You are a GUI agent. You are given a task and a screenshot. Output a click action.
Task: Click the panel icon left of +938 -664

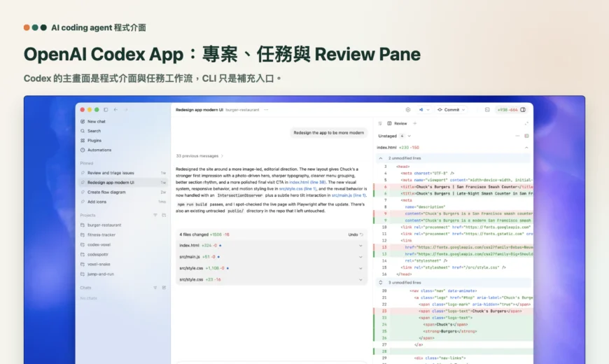click(487, 110)
